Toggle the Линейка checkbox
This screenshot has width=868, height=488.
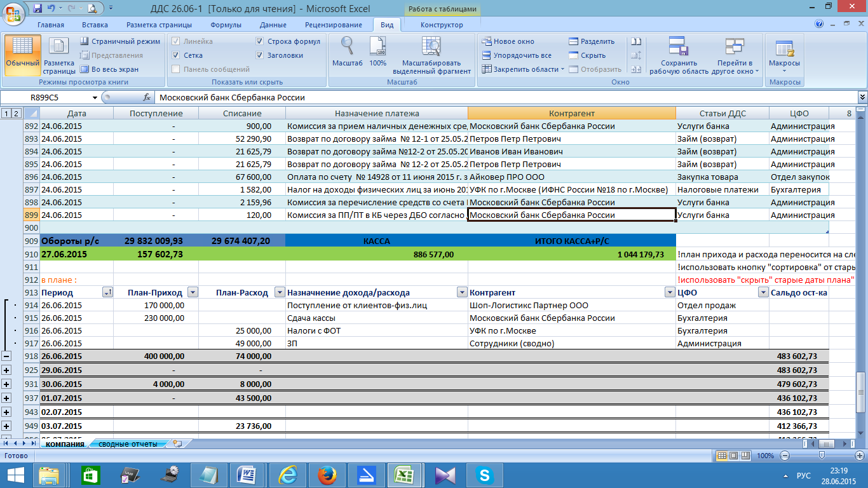click(x=176, y=41)
